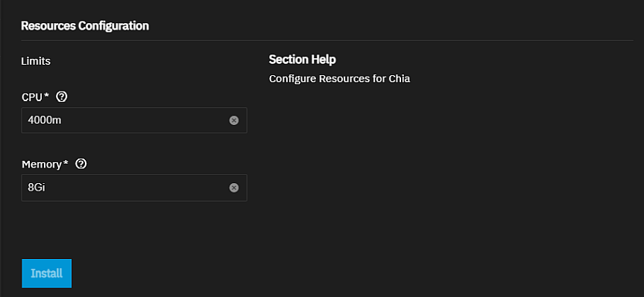This screenshot has width=644, height=297.
Task: Select the Resources Configuration heading
Action: point(85,26)
